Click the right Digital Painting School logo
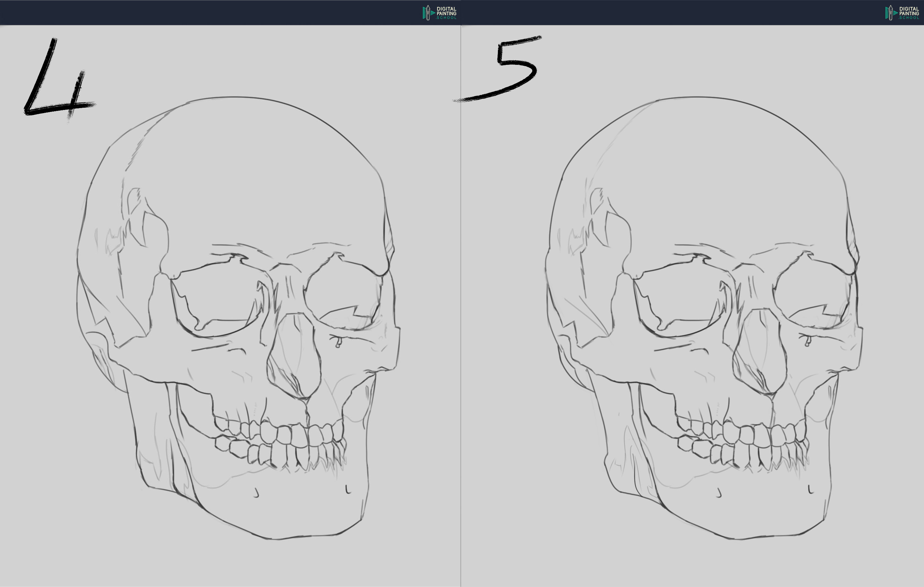Screen dimensions: 924x587 [x=902, y=13]
